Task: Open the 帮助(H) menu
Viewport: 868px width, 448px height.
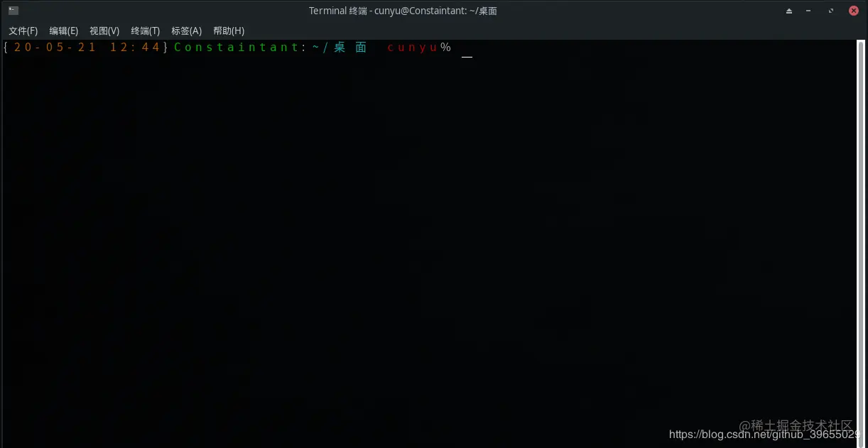Action: (229, 31)
